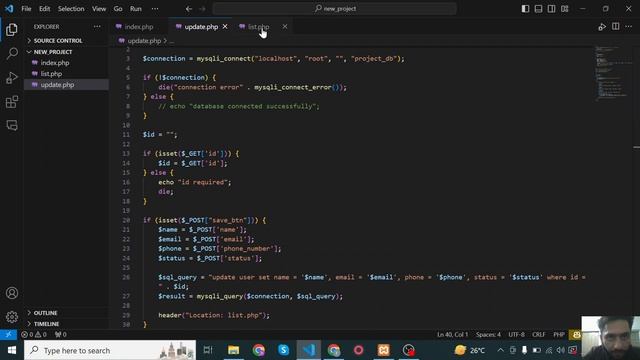Close the list.php tab

(x=284, y=27)
